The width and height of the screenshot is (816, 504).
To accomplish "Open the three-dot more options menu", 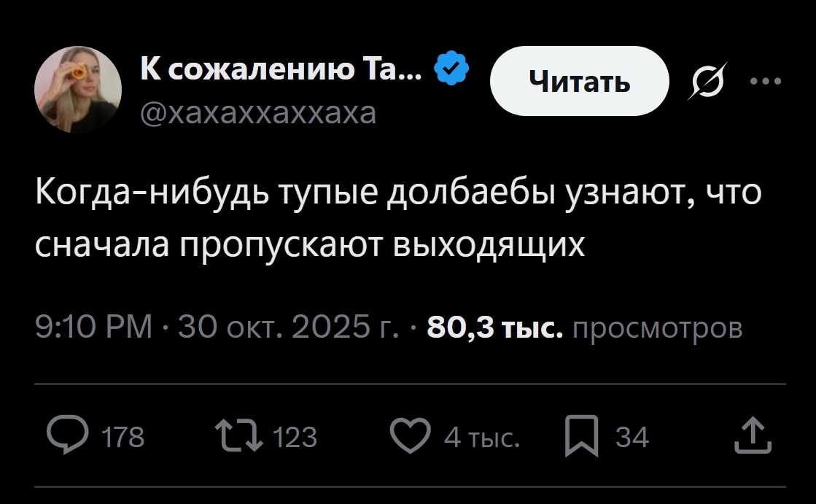I will pos(764,80).
